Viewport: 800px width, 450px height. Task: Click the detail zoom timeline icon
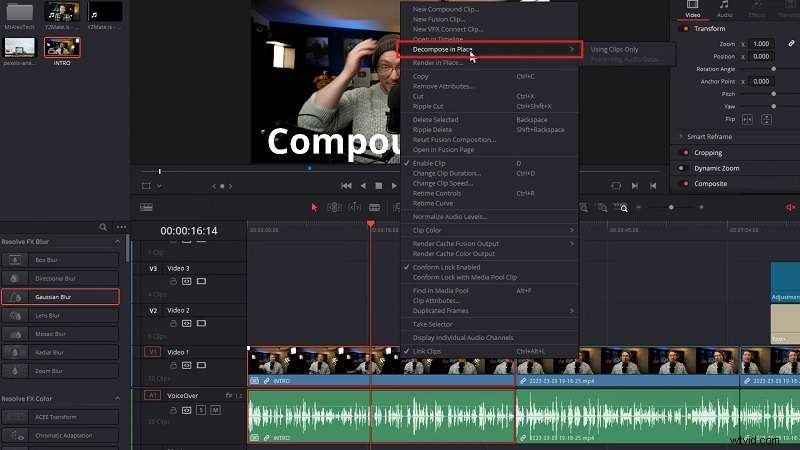603,207
